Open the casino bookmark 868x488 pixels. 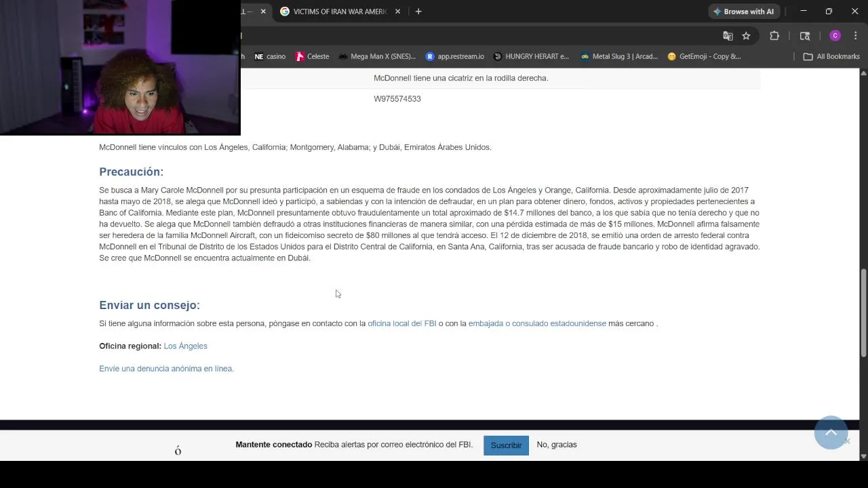click(269, 56)
